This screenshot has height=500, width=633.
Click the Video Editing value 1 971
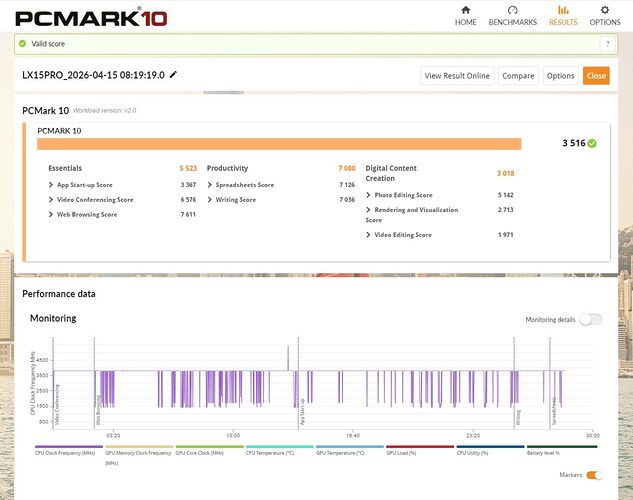(505, 235)
